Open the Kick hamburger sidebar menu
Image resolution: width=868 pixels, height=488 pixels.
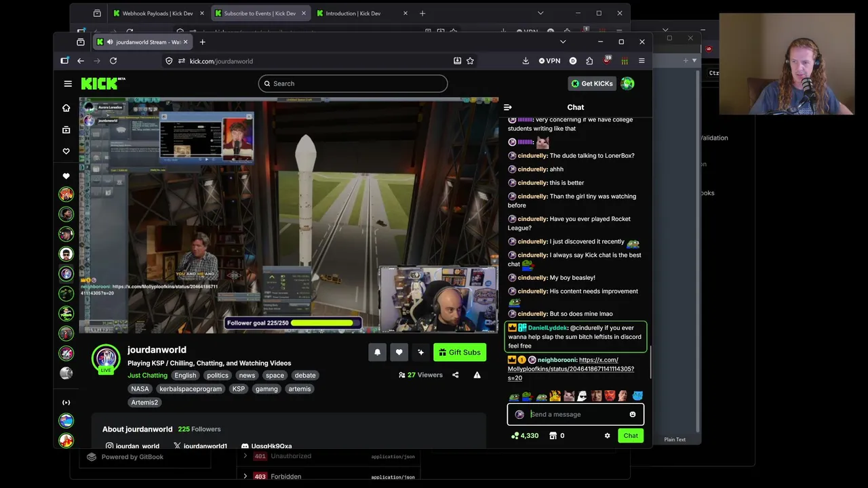(68, 83)
